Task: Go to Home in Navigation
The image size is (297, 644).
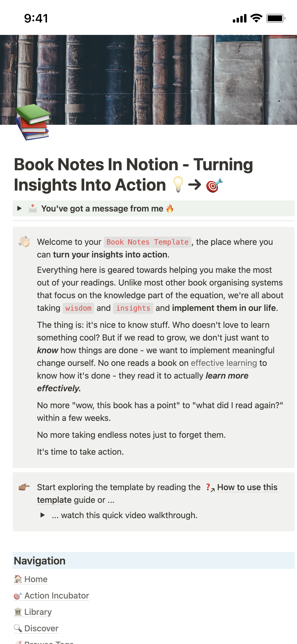Action: (36, 579)
